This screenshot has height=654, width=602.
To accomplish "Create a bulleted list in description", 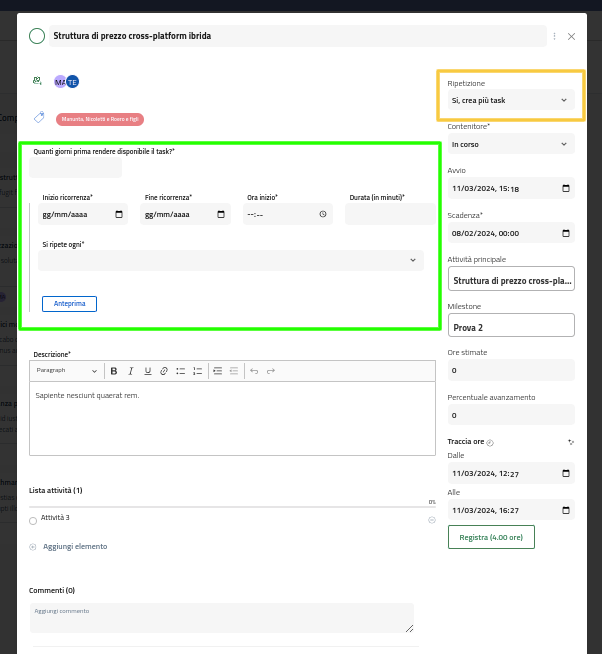I will (181, 371).
